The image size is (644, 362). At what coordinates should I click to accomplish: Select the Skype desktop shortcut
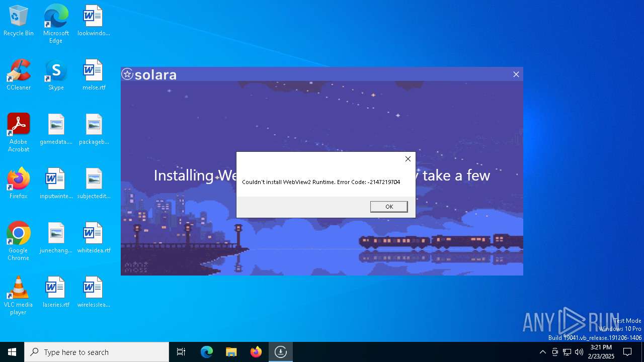coord(56,75)
